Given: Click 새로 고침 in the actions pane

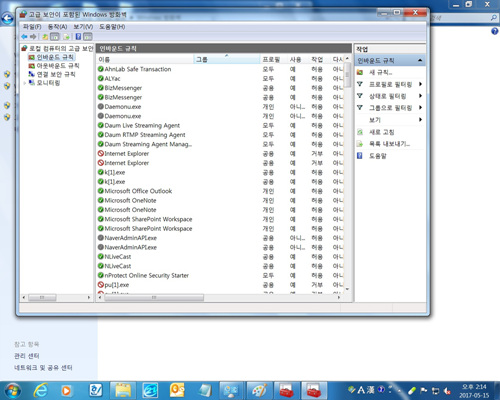Looking at the screenshot, I should click(x=381, y=132).
